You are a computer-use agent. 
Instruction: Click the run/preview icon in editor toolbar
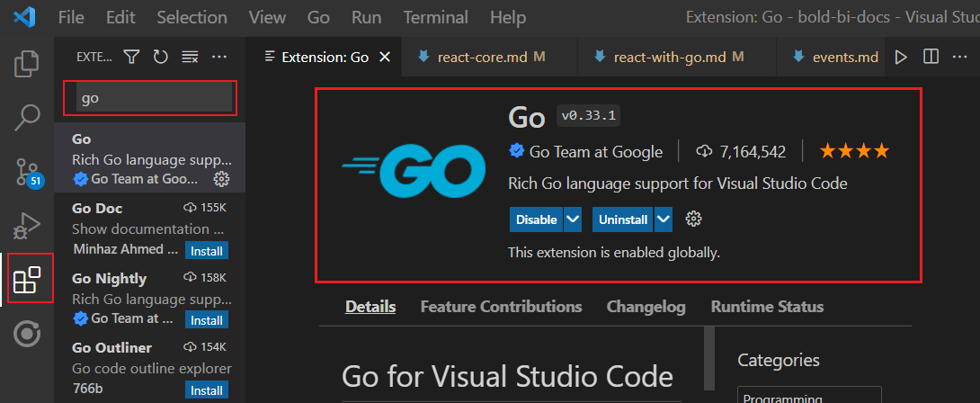(x=901, y=57)
